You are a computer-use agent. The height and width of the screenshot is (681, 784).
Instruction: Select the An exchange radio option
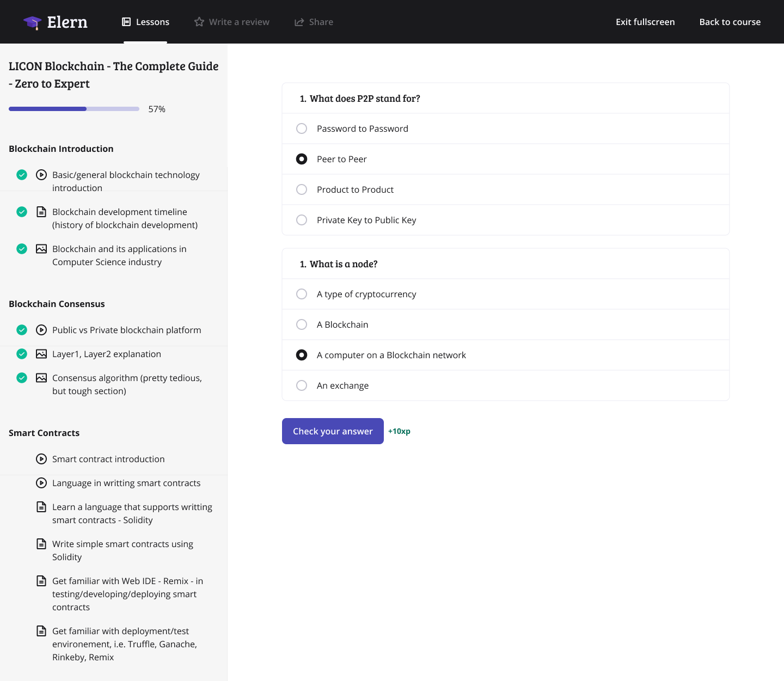302,385
